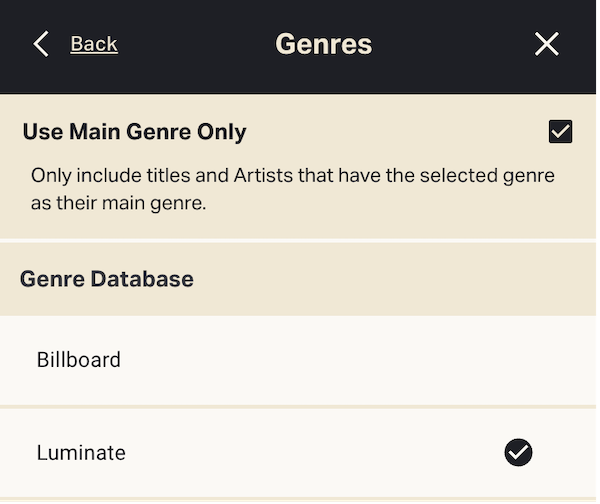Click the main genre description text
Screen dimensions: 600x504
click(x=292, y=176)
